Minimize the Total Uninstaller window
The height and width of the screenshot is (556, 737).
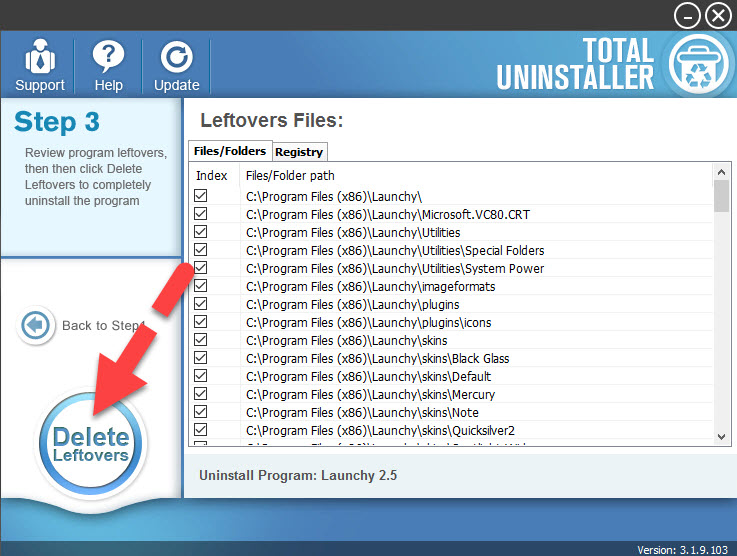[687, 16]
